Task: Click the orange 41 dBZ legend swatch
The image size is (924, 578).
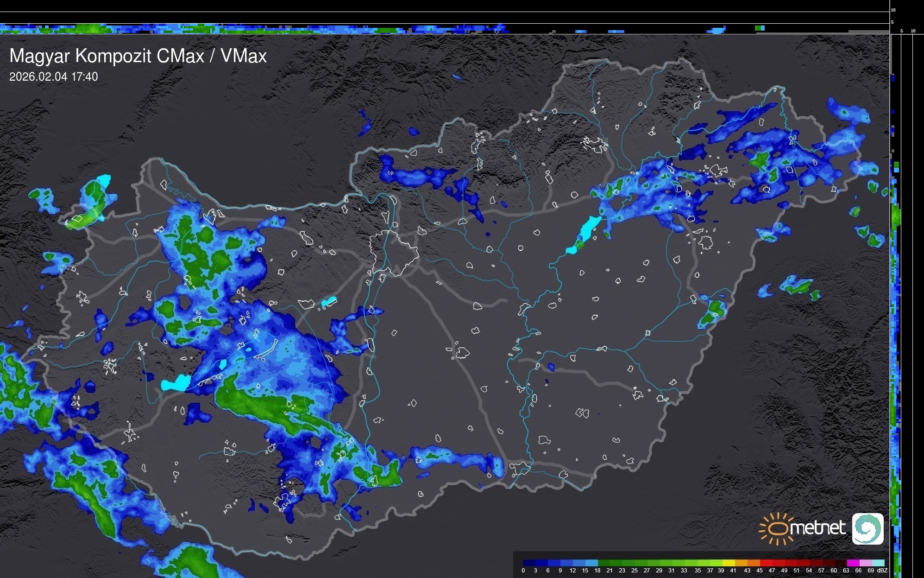Action: 741,563
